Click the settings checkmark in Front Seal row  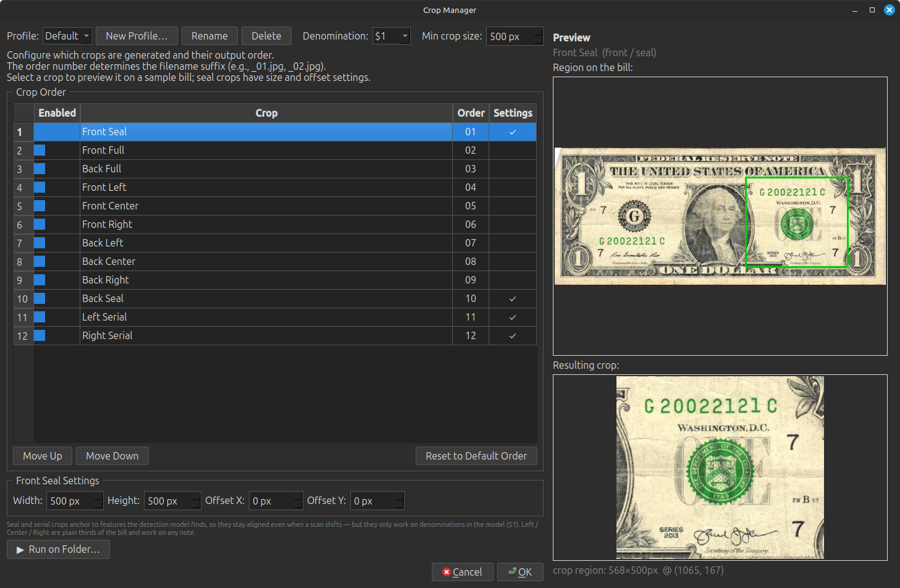(513, 132)
